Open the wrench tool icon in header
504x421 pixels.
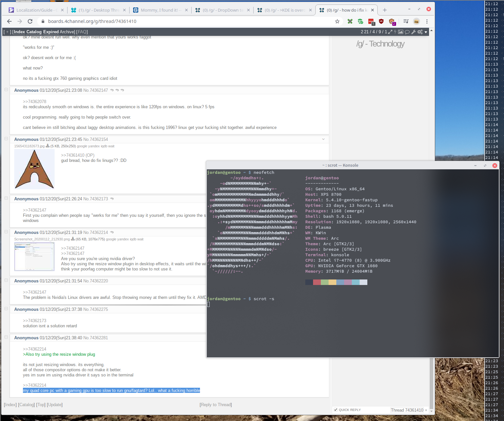coord(414,32)
